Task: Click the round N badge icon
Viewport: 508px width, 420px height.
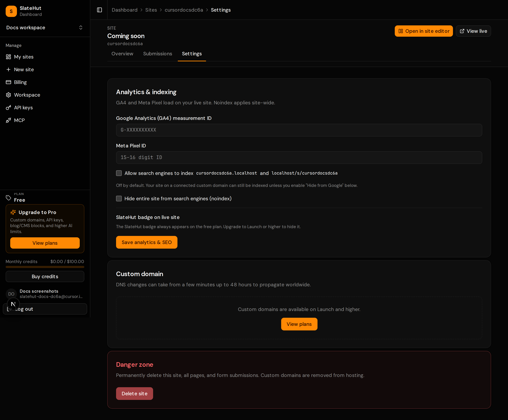Action: pos(13,304)
